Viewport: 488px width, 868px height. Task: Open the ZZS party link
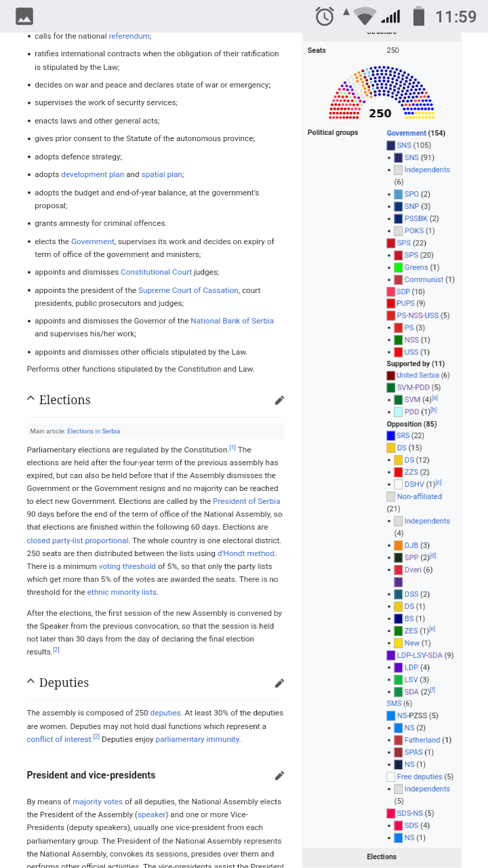click(x=411, y=472)
